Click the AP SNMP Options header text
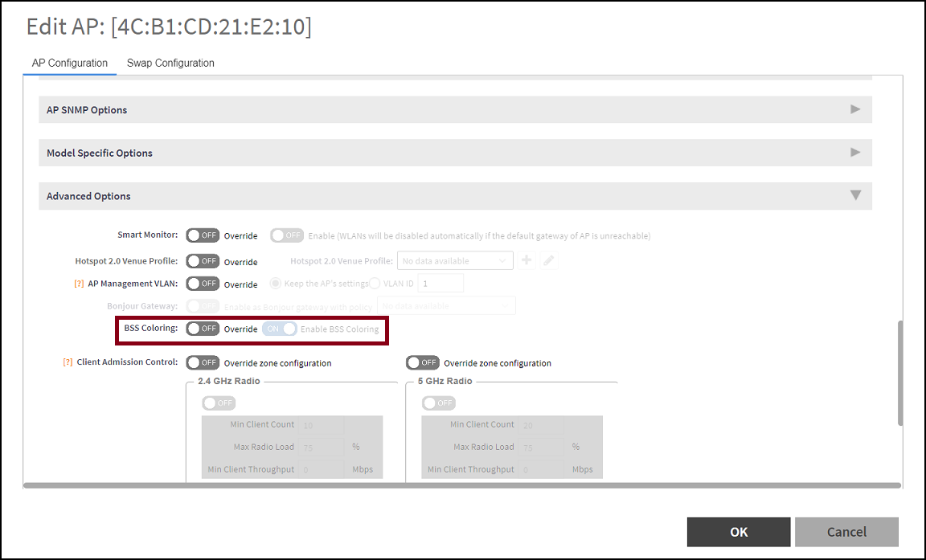926x560 pixels. coord(87,110)
